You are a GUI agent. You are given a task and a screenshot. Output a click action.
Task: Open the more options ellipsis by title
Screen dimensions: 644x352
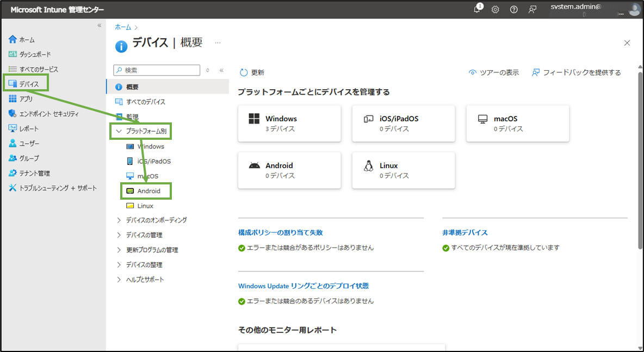(x=218, y=43)
